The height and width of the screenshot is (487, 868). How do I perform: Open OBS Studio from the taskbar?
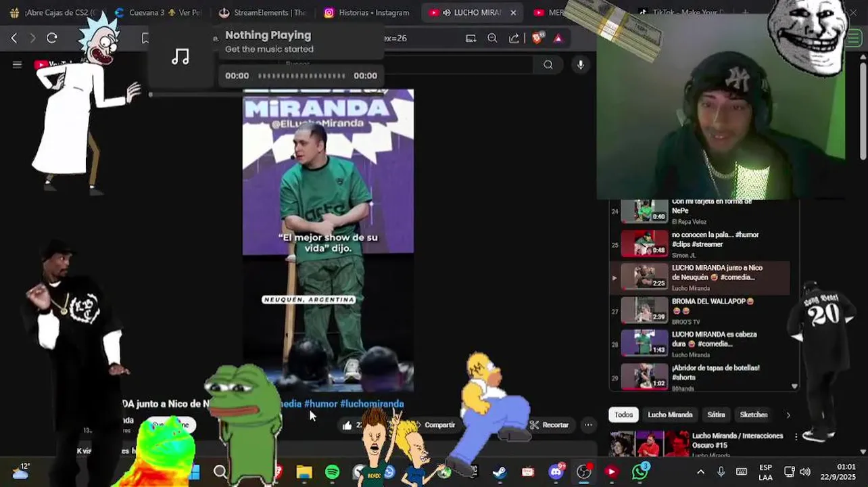(584, 472)
